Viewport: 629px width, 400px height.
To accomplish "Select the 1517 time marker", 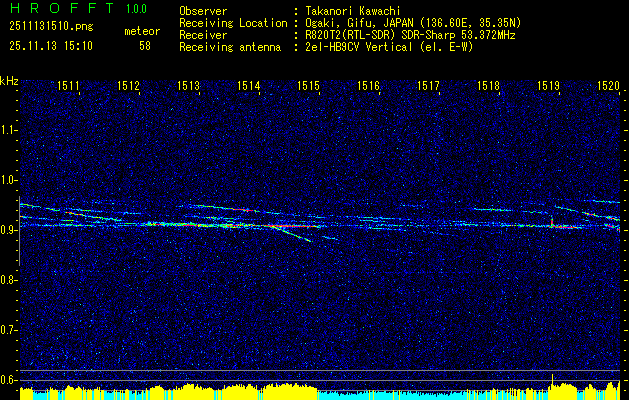I will (x=429, y=87).
